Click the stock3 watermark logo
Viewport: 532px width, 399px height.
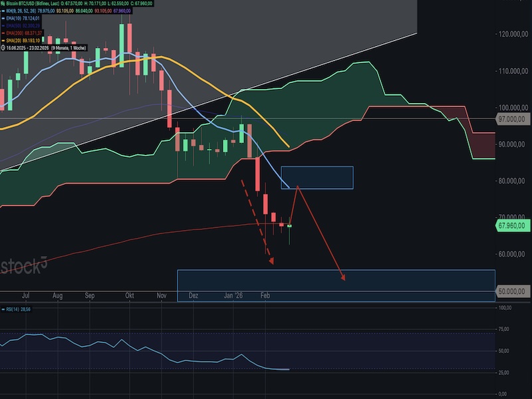[24, 265]
